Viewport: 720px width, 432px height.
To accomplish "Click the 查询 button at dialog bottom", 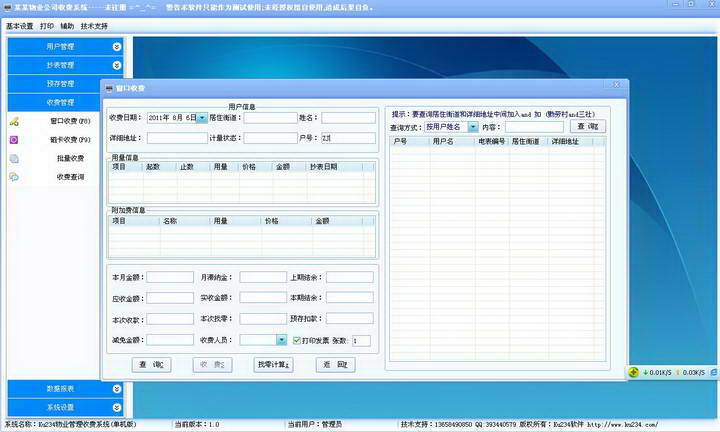I will [152, 365].
